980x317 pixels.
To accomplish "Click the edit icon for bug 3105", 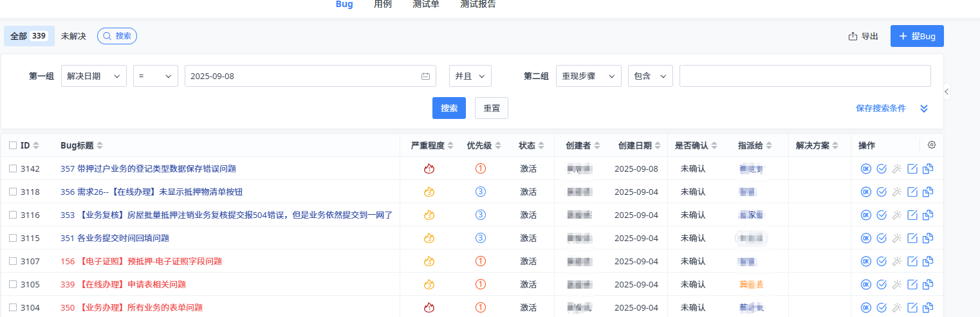I will tap(912, 285).
